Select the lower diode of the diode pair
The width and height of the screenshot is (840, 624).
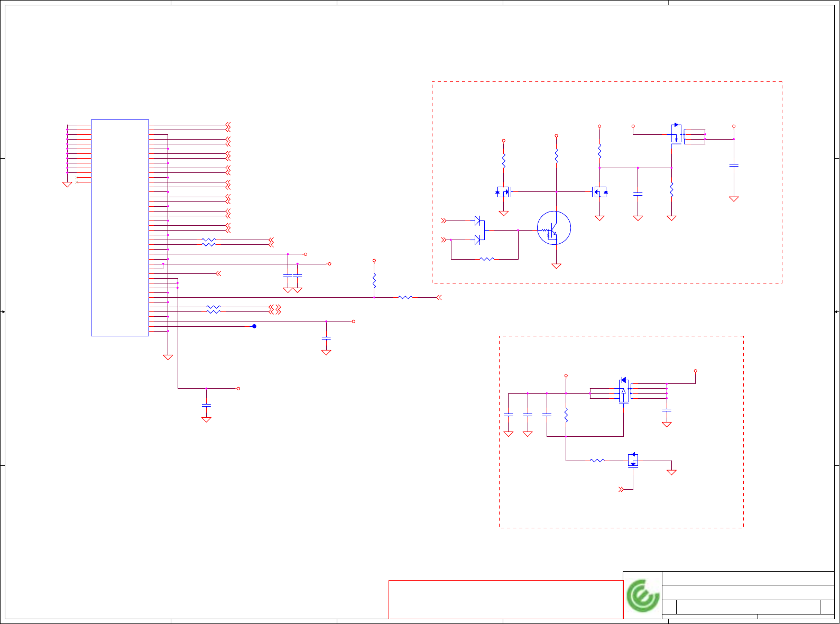[477, 240]
